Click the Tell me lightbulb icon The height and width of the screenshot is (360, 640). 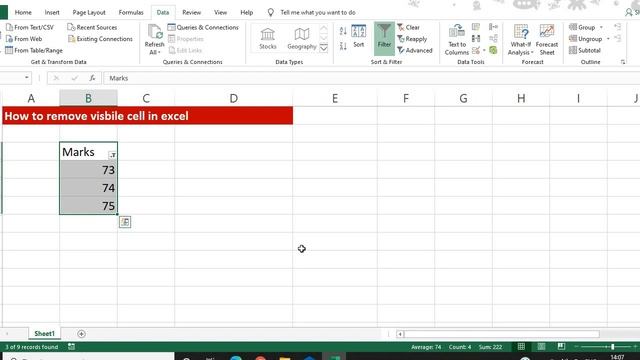pos(271,12)
